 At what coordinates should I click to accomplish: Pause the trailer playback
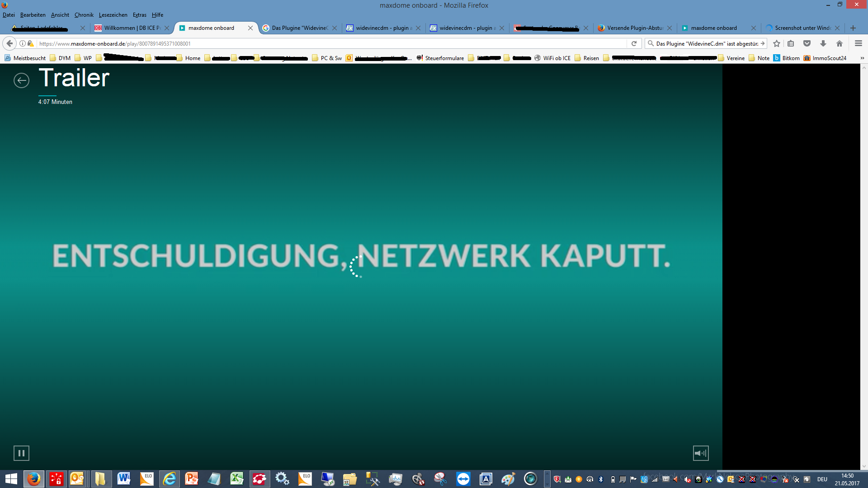click(x=21, y=453)
